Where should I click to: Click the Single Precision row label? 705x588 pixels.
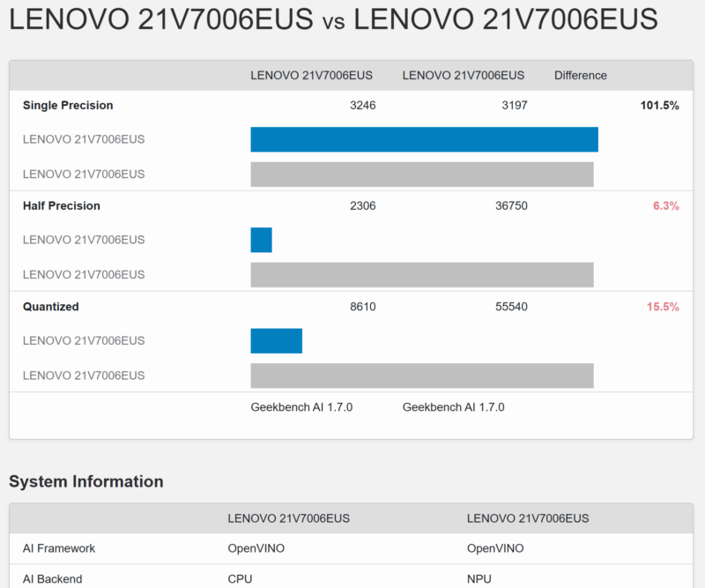click(x=68, y=105)
